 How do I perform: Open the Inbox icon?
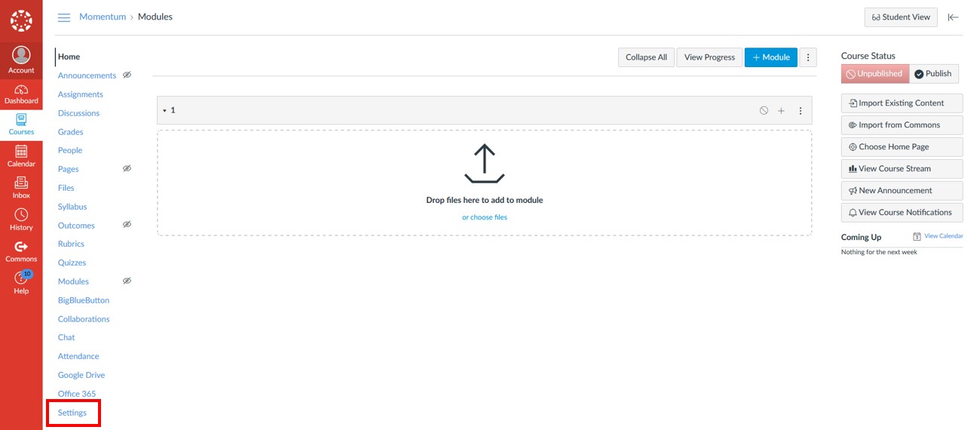[21, 188]
